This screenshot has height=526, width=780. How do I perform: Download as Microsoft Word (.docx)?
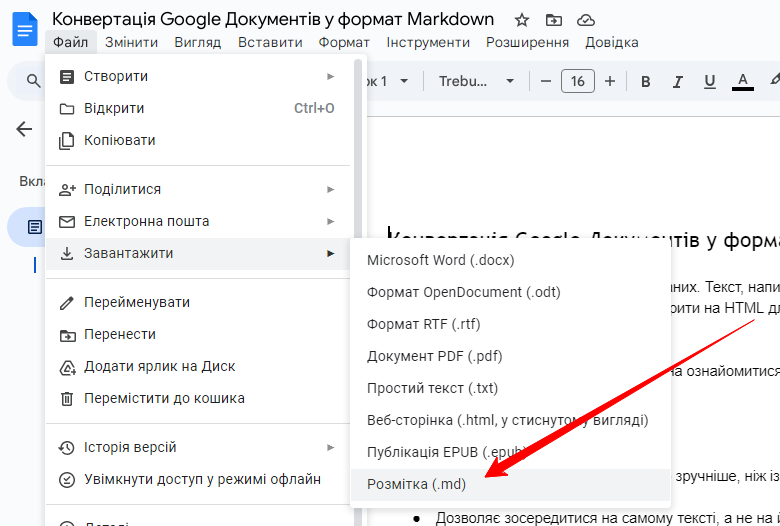point(510,260)
